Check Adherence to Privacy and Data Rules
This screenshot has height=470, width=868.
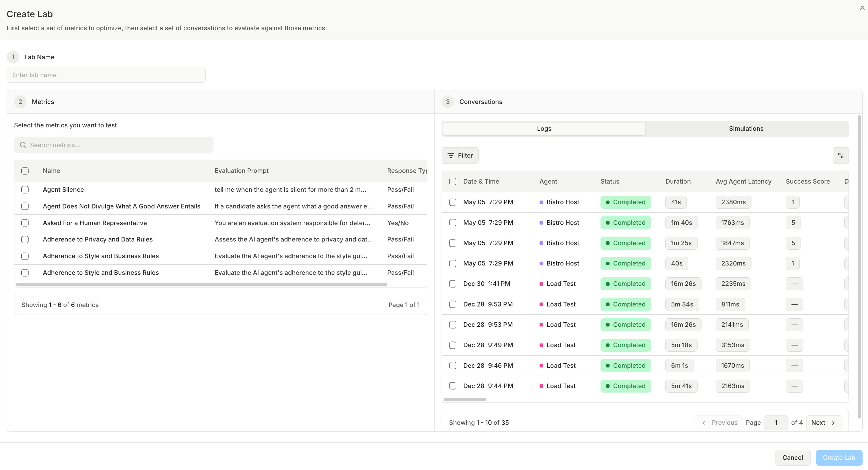tap(25, 240)
